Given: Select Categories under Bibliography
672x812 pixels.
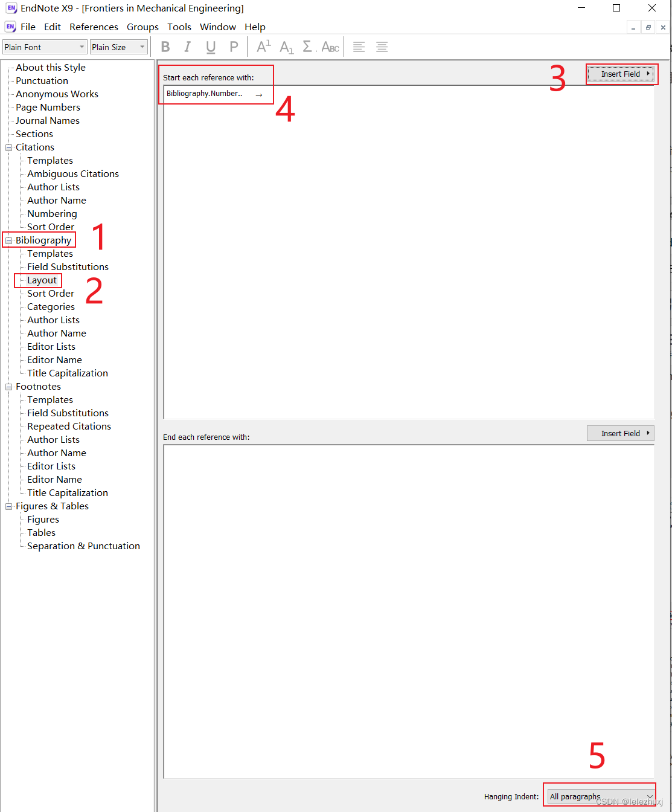Looking at the screenshot, I should 51,307.
